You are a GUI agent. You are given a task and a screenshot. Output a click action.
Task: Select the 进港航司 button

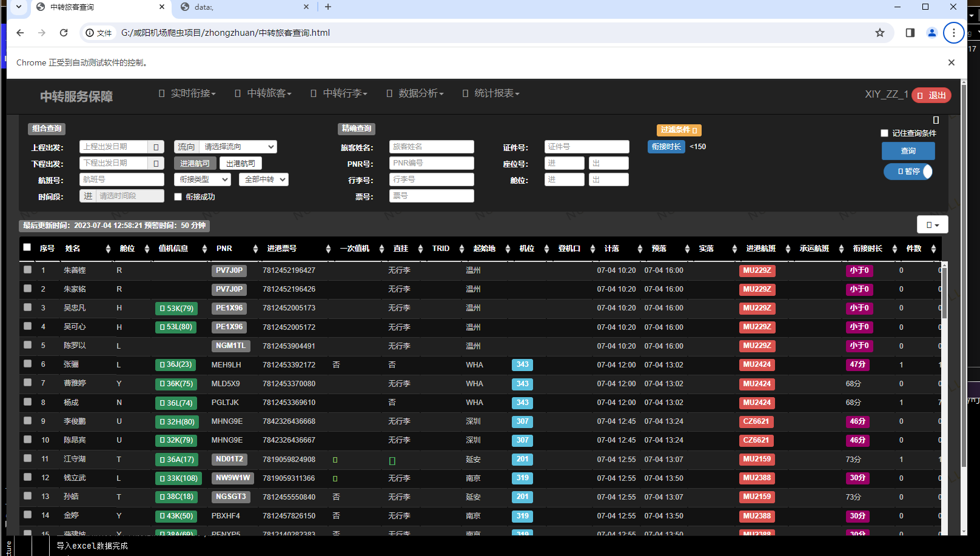pos(195,163)
